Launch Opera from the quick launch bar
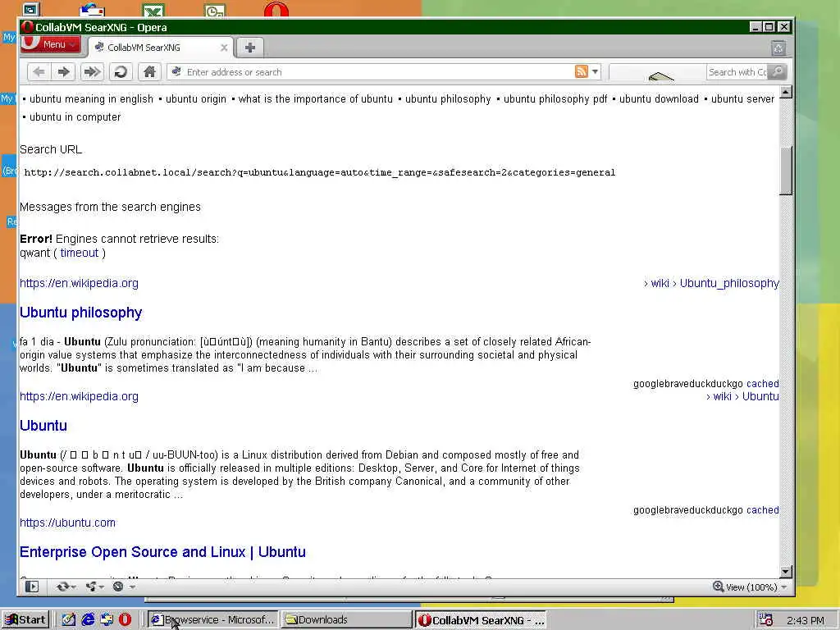This screenshot has height=630, width=840. pyautogui.click(x=125, y=620)
